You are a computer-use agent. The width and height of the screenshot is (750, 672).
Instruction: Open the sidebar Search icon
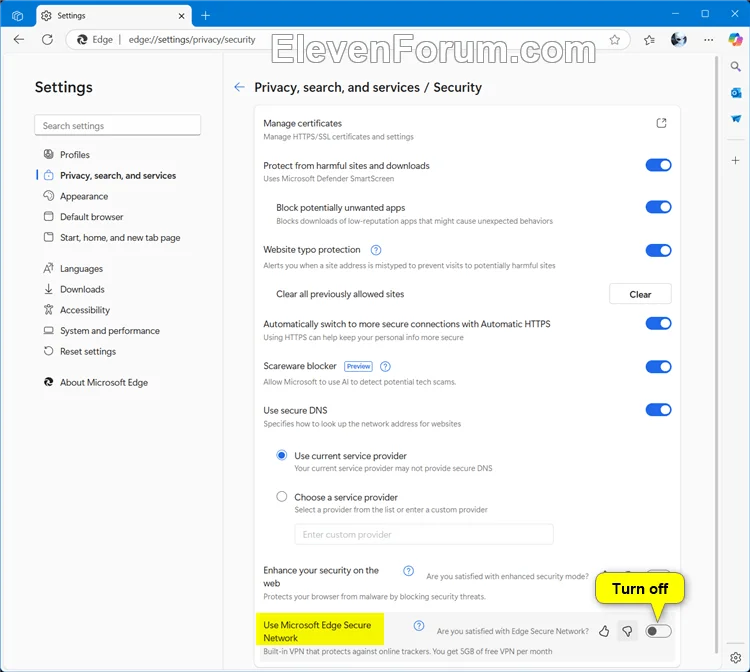click(x=736, y=66)
